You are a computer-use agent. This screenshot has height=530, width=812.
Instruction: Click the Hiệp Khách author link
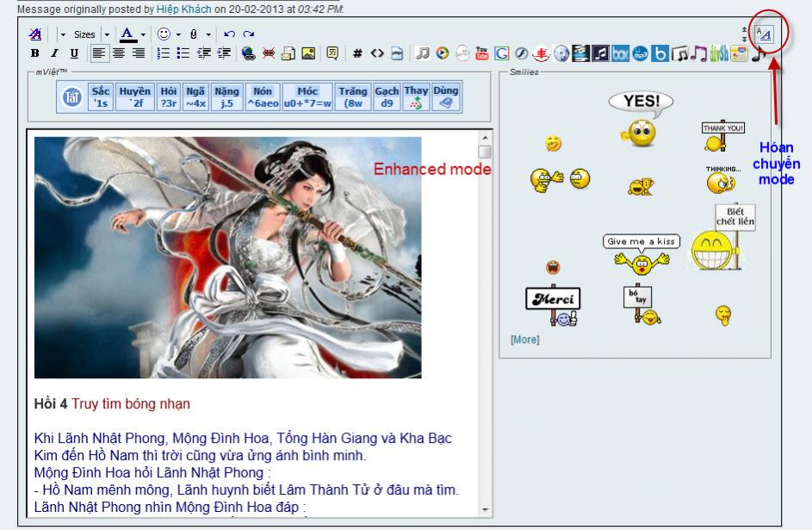[184, 9]
